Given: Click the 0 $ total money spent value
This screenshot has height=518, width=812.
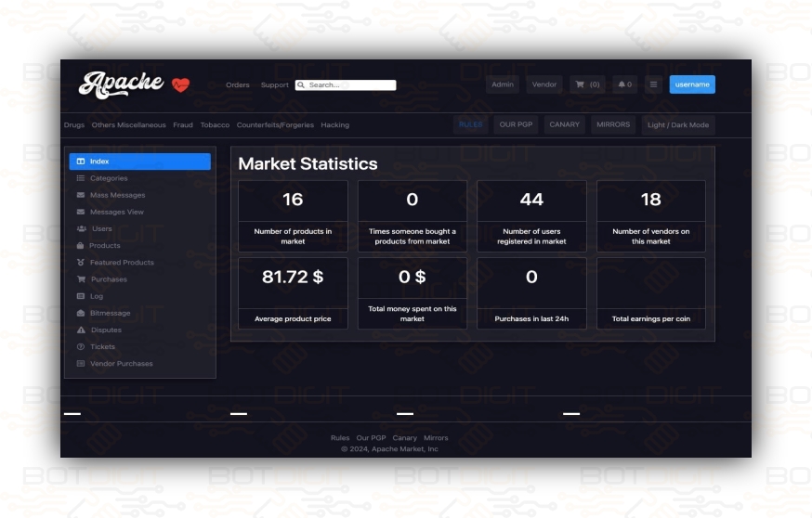Looking at the screenshot, I should 413,277.
